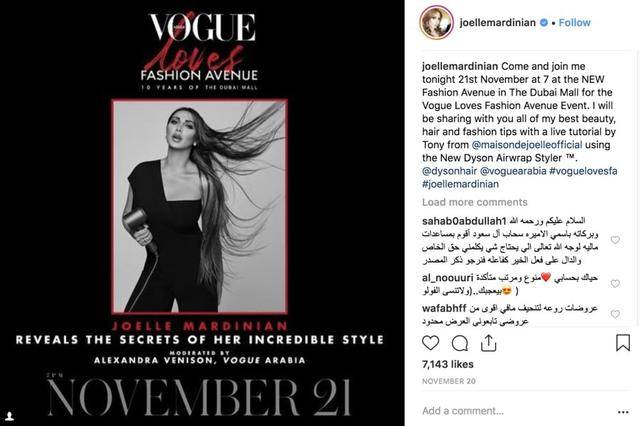Open comments via the speech bubble icon
This screenshot has width=640, height=426.
click(x=460, y=343)
